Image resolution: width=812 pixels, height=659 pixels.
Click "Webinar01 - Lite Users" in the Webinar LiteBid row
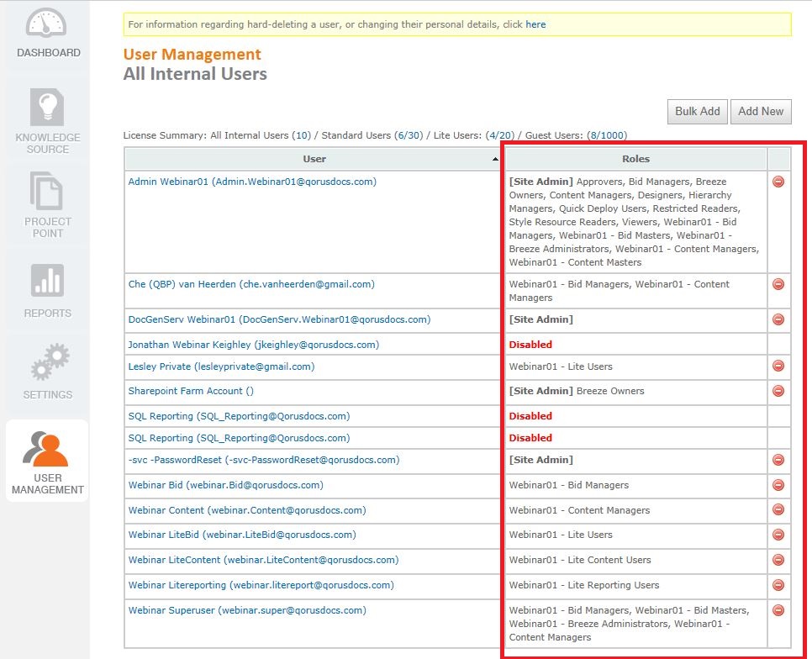(x=561, y=535)
